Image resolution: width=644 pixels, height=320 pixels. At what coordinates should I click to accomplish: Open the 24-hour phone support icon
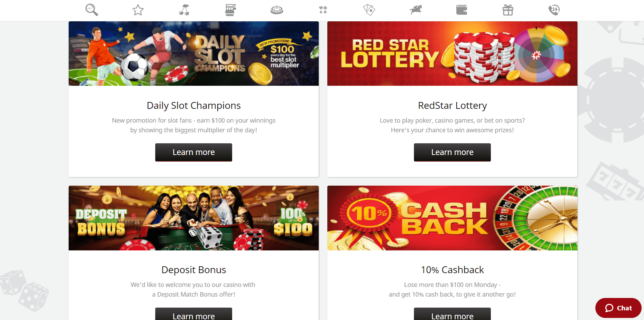tap(554, 10)
